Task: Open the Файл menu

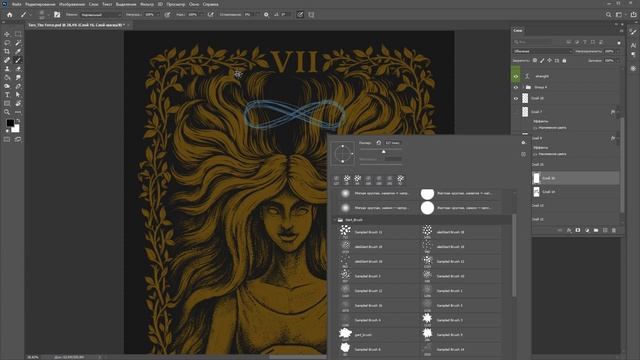Action: pos(17,4)
